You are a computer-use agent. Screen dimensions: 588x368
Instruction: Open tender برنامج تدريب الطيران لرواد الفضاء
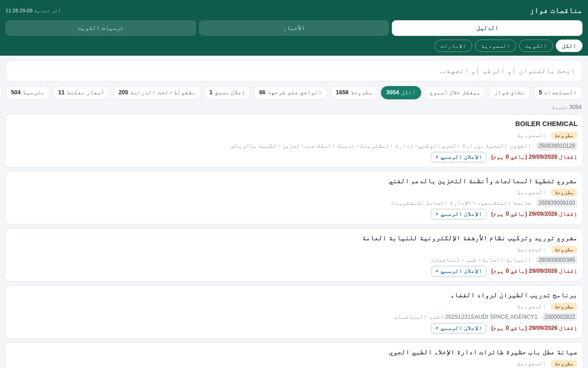coord(514,295)
